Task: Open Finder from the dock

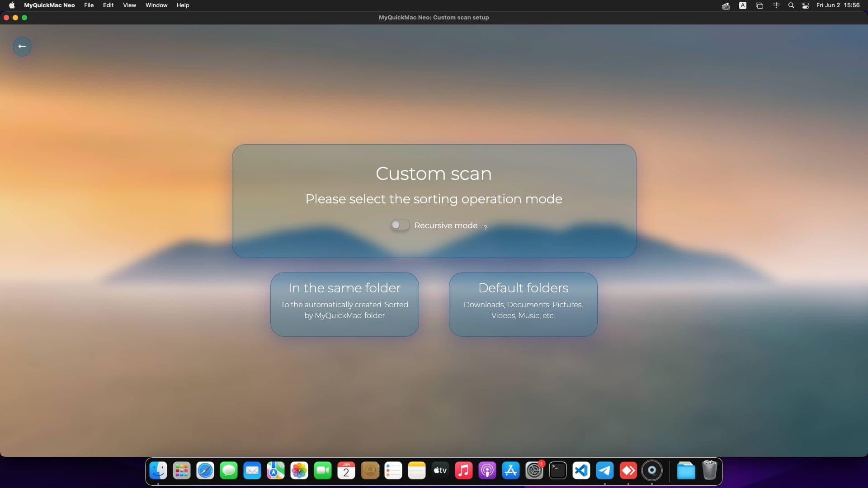Action: [x=158, y=471]
